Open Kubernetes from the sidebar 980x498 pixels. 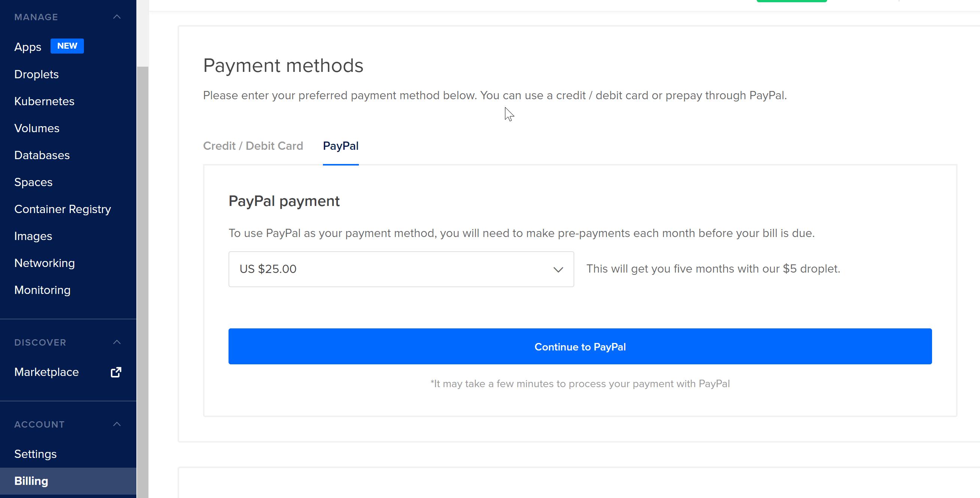pyautogui.click(x=44, y=101)
